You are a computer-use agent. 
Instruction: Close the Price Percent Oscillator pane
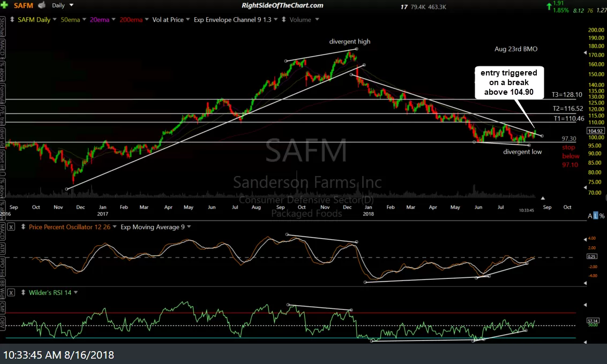pyautogui.click(x=11, y=227)
